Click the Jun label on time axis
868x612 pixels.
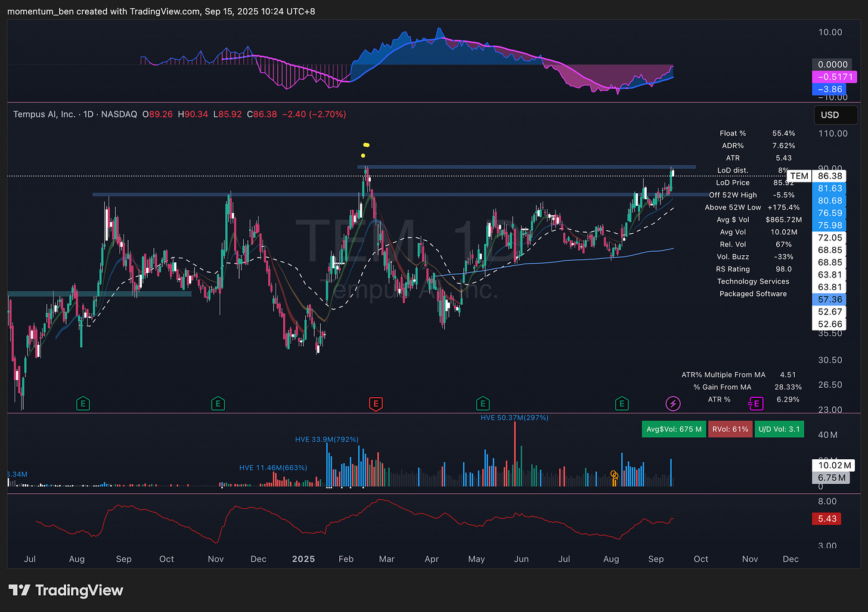click(x=522, y=560)
